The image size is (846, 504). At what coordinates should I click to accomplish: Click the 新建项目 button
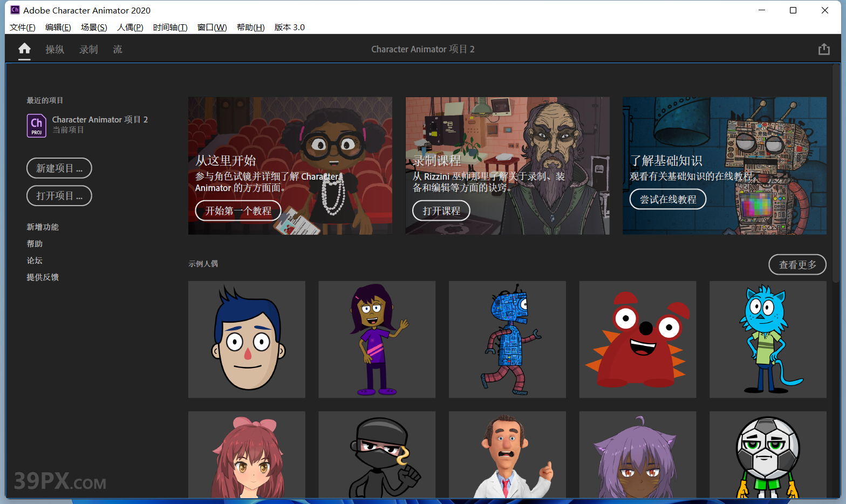point(59,168)
